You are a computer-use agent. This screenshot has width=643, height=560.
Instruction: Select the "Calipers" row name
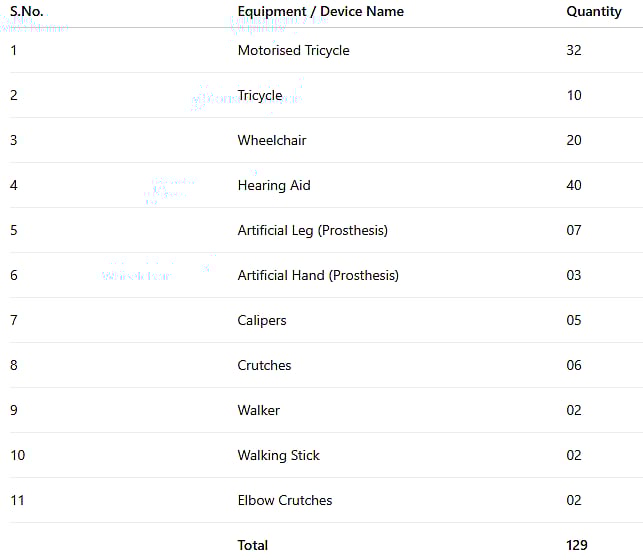click(261, 320)
